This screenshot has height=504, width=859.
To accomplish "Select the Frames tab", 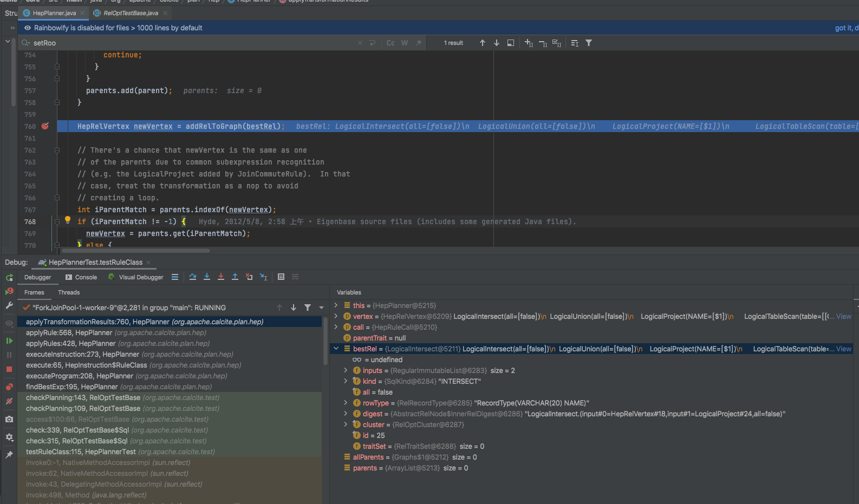I will (x=34, y=292).
